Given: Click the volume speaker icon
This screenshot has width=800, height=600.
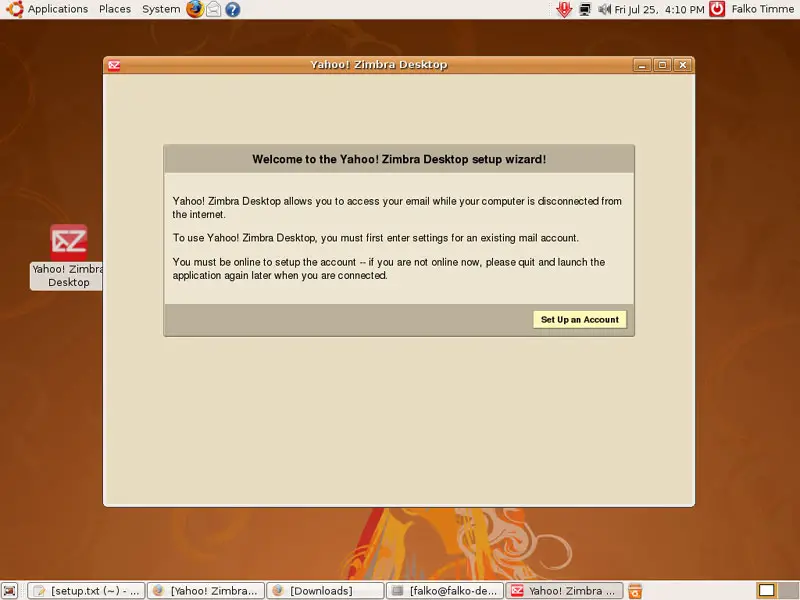Looking at the screenshot, I should (605, 9).
